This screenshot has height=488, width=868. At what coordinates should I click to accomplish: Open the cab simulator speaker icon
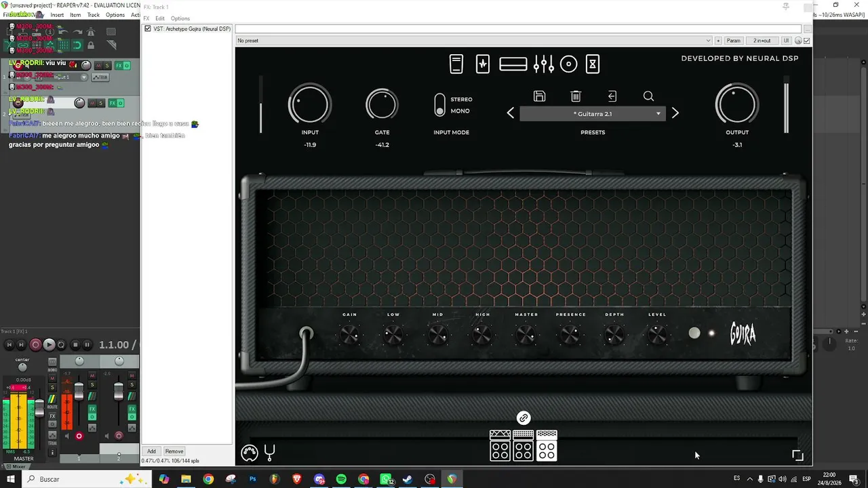point(569,64)
